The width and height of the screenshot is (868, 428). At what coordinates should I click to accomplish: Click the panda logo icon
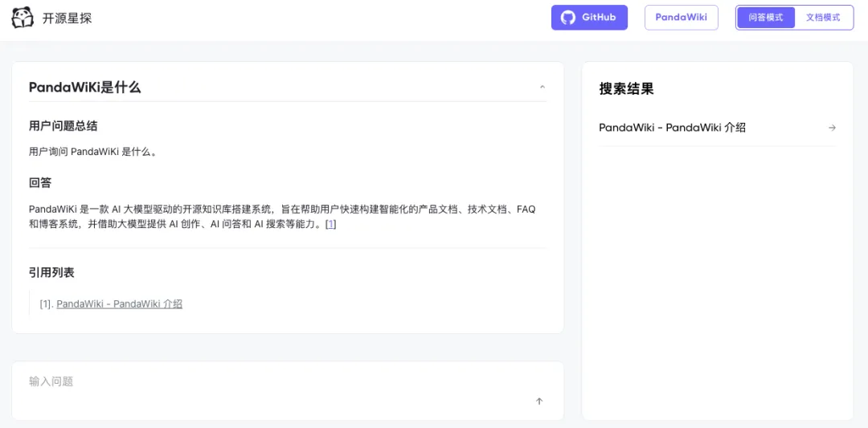[x=23, y=18]
